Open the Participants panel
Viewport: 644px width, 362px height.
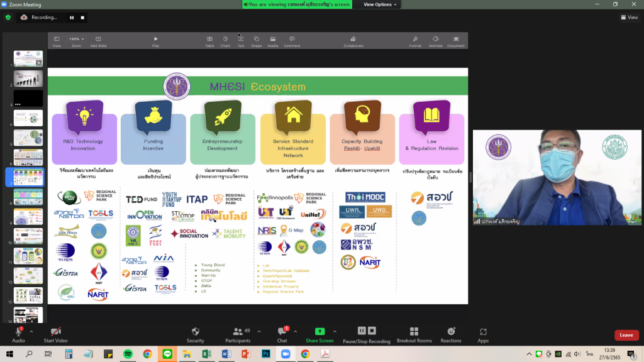tap(238, 335)
